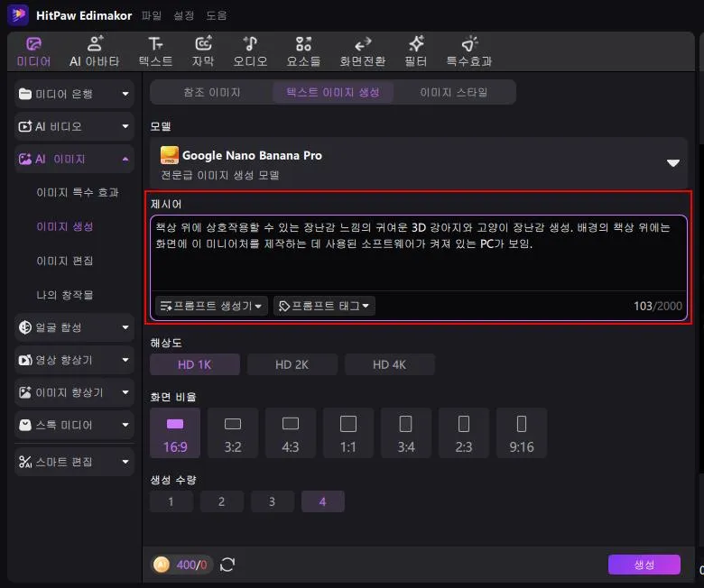Switch to the 참조 이미지 tab
The image size is (704, 588).
coord(211,92)
